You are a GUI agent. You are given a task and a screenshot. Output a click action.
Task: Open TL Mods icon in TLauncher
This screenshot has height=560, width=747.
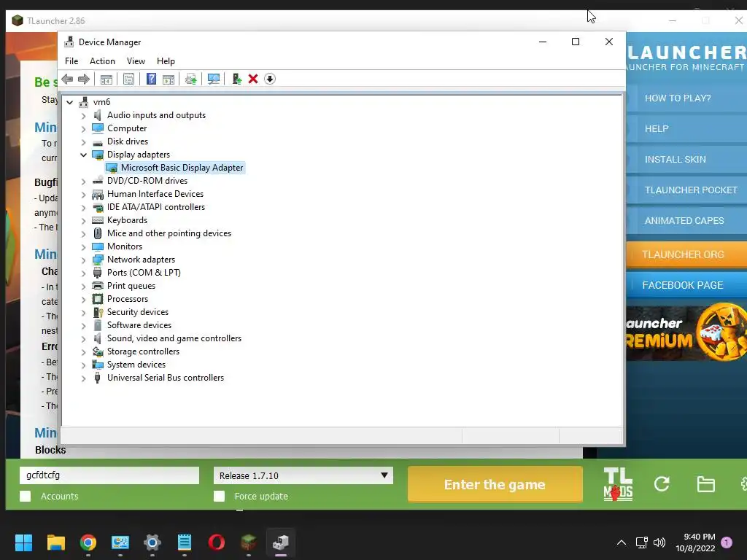(x=618, y=484)
